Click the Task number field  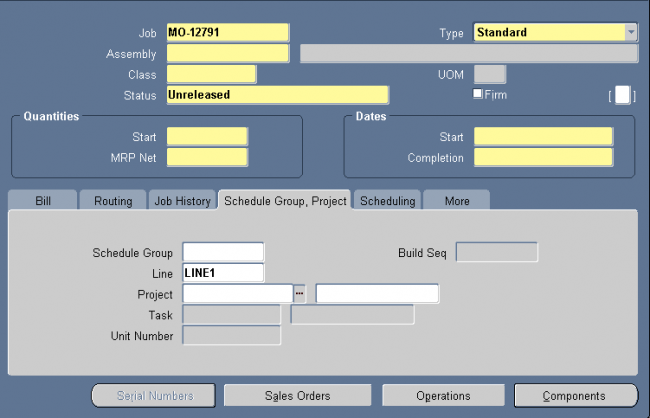point(231,315)
